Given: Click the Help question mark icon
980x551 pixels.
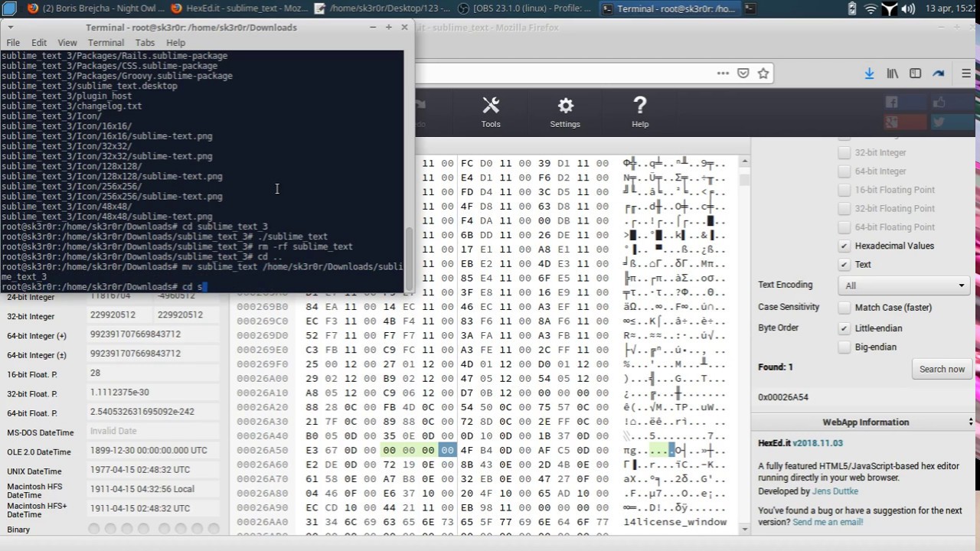Looking at the screenshot, I should 640,112.
